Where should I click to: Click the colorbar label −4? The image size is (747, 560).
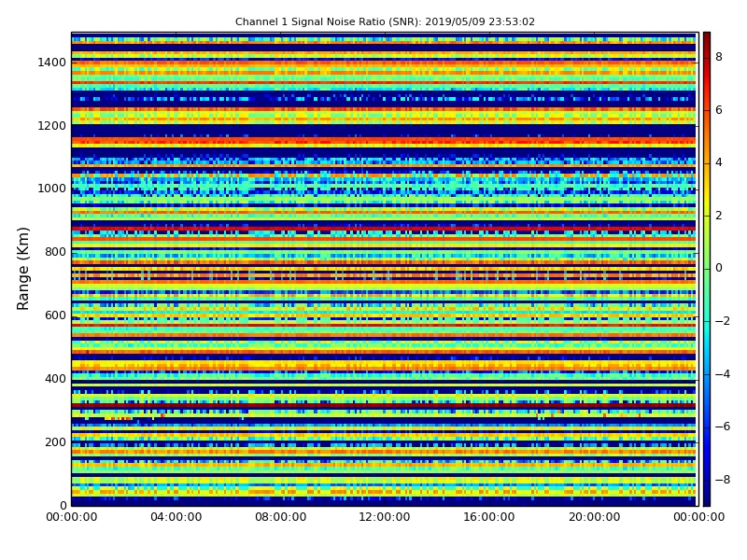(723, 374)
